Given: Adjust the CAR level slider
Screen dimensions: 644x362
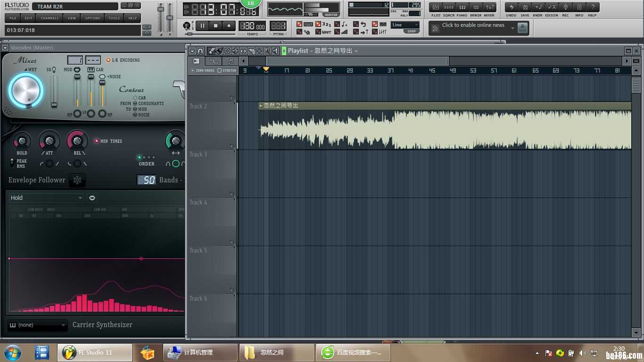Looking at the screenshot, I should (91, 90).
